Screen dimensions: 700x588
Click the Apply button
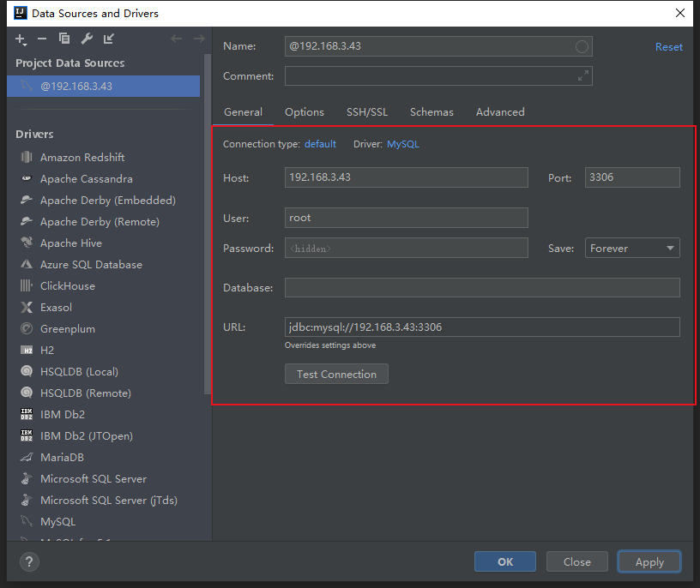pos(649,561)
